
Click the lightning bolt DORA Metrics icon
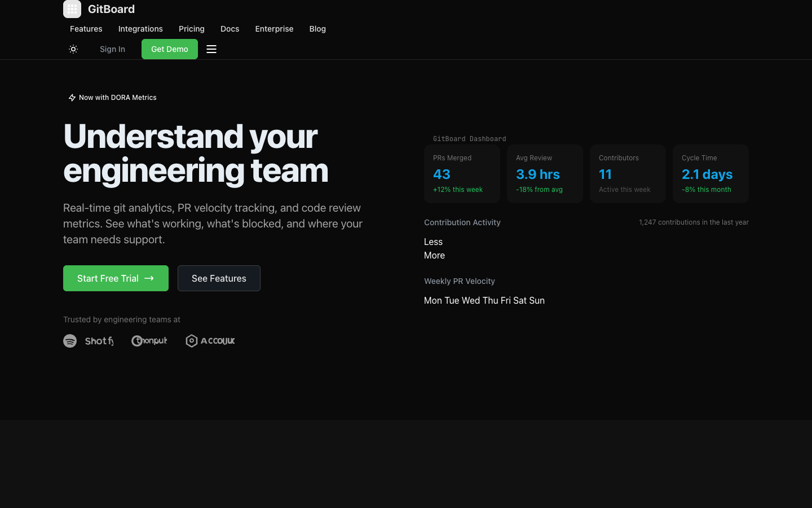72,98
